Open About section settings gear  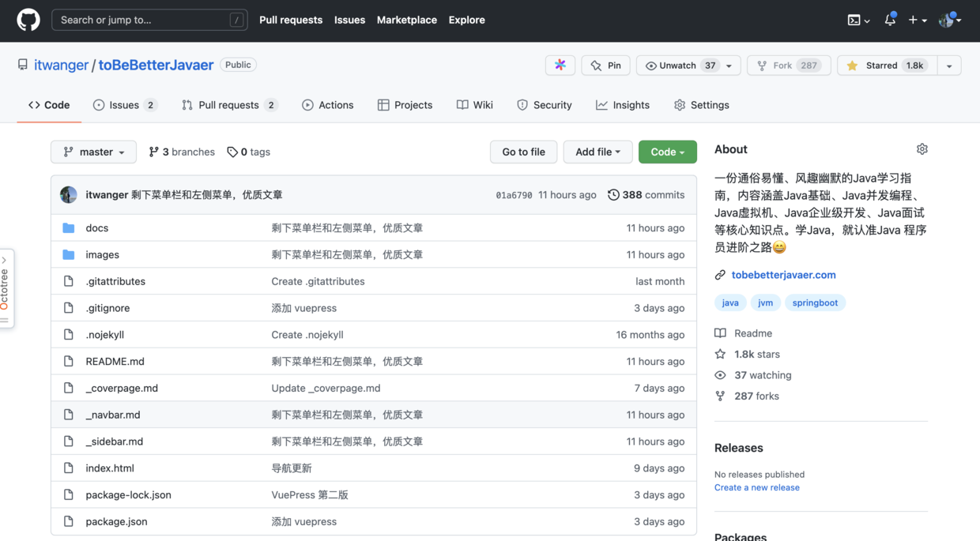(922, 149)
